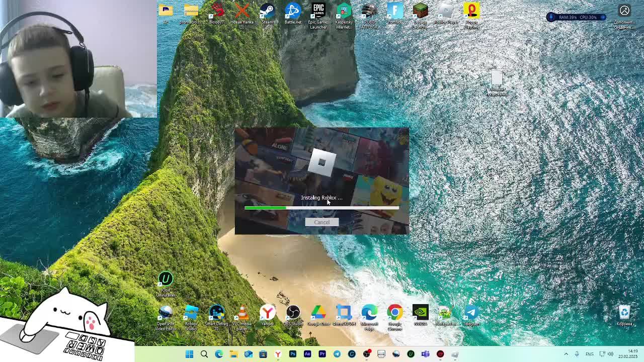
Task: Select Roblox Studio desktop icon
Action: click(x=191, y=318)
